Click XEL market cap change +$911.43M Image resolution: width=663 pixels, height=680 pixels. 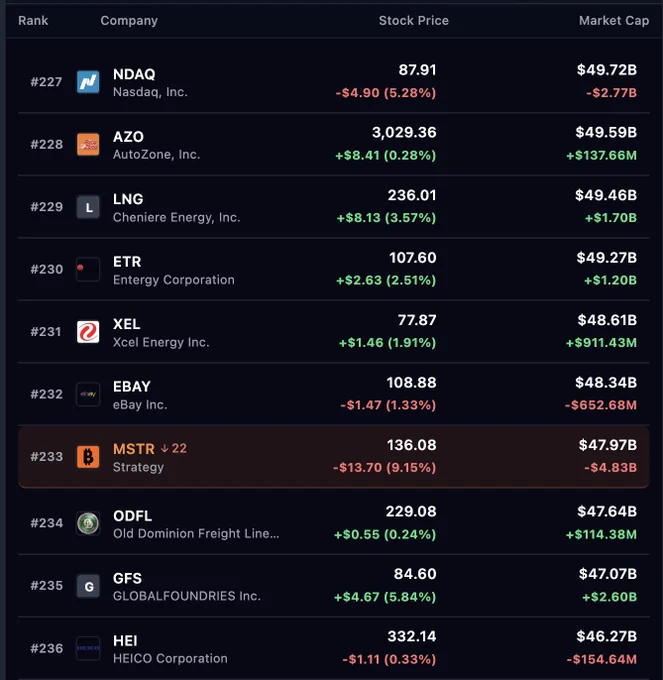[601, 343]
